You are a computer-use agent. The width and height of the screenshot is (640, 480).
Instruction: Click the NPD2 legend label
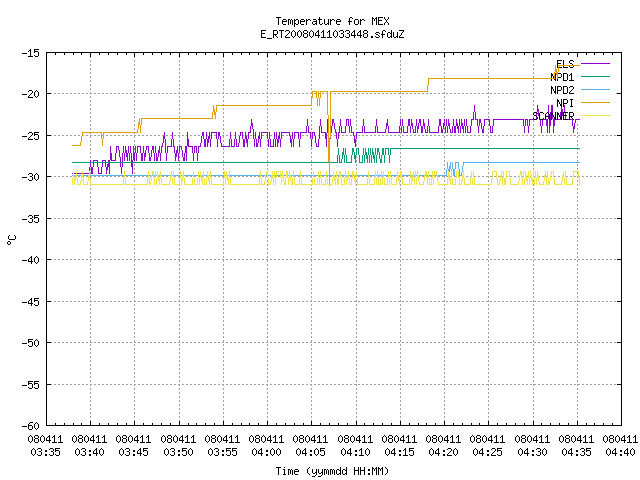click(562, 90)
